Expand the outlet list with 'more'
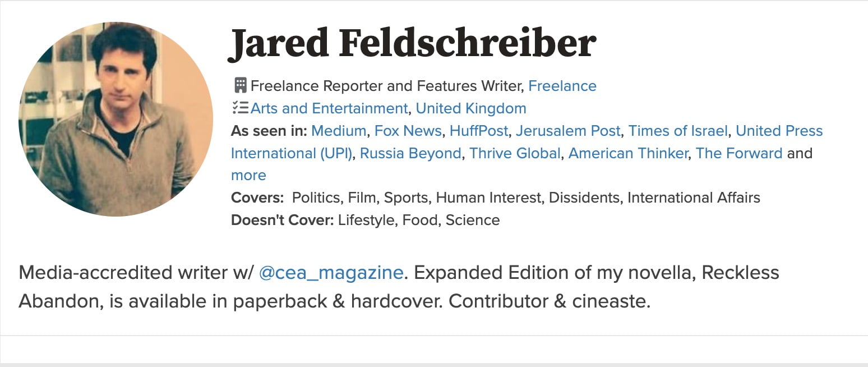 tap(248, 175)
